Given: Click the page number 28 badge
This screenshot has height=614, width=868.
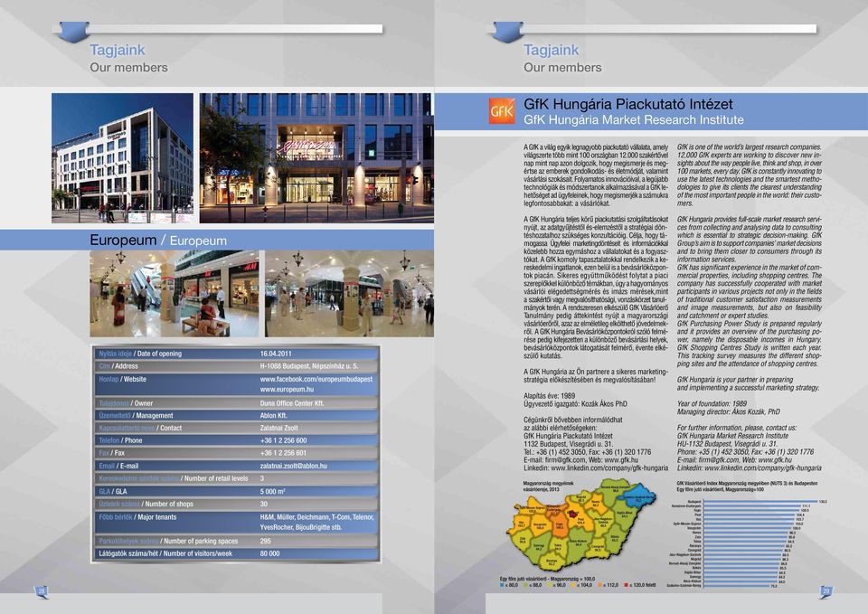Looking at the screenshot, I should point(42,592).
